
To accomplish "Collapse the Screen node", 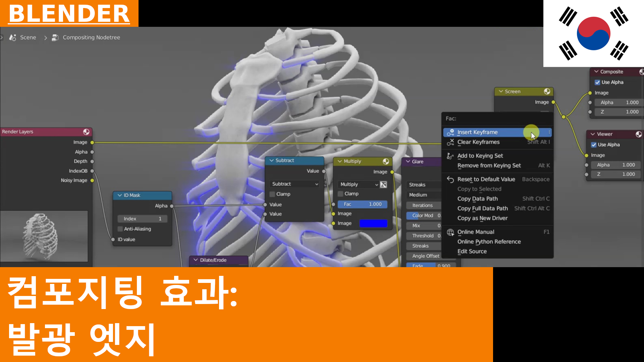I will point(501,92).
